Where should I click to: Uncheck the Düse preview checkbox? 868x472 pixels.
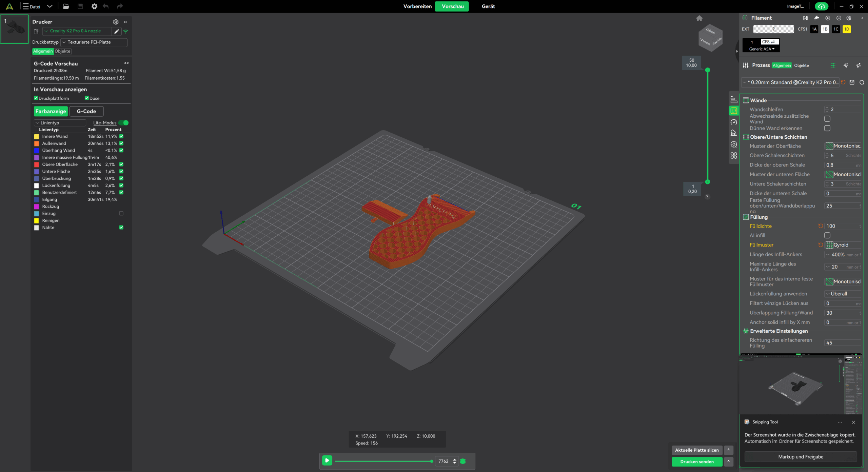[87, 98]
